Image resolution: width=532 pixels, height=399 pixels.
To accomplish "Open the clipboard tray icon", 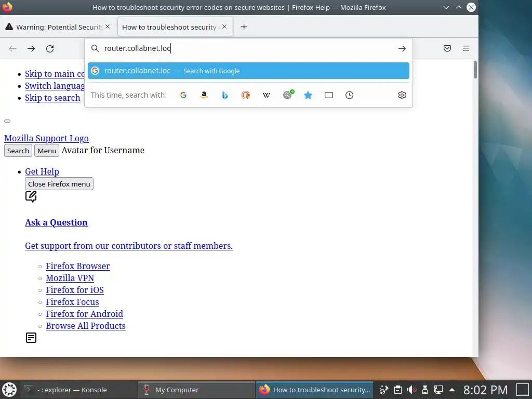I will click(x=398, y=390).
